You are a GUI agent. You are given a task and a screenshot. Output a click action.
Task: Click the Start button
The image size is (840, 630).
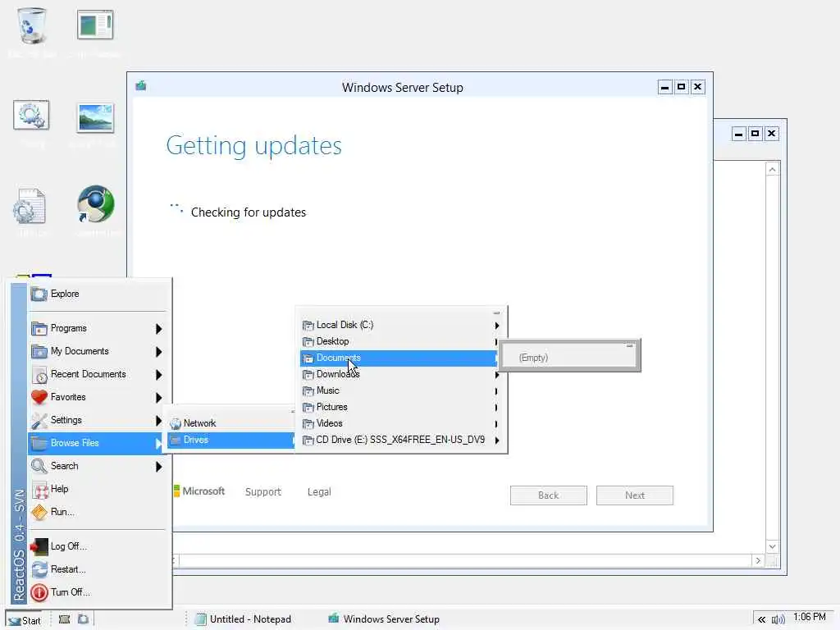[x=25, y=620]
